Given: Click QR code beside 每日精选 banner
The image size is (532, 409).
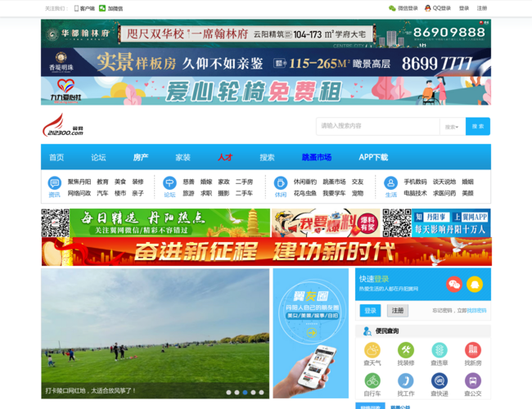Looking at the screenshot, I should click(x=56, y=222).
